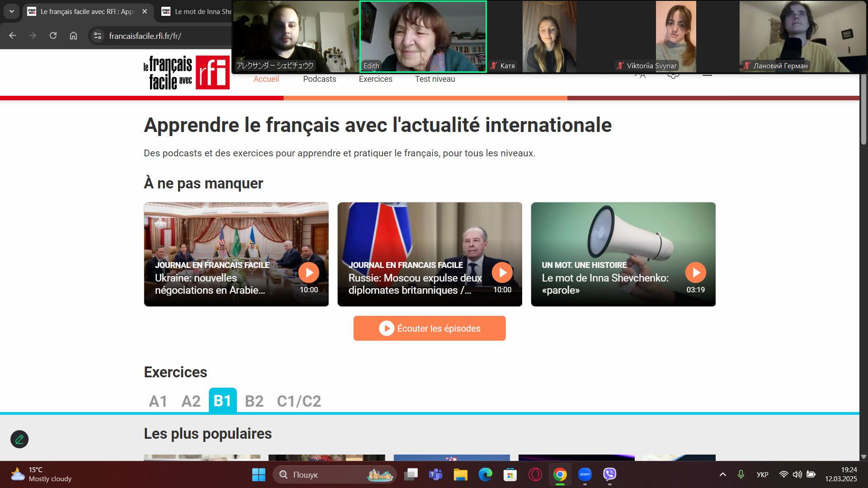Play the Ukraine négociations journal episode
Viewport: 868px width, 488px height.
point(309,272)
